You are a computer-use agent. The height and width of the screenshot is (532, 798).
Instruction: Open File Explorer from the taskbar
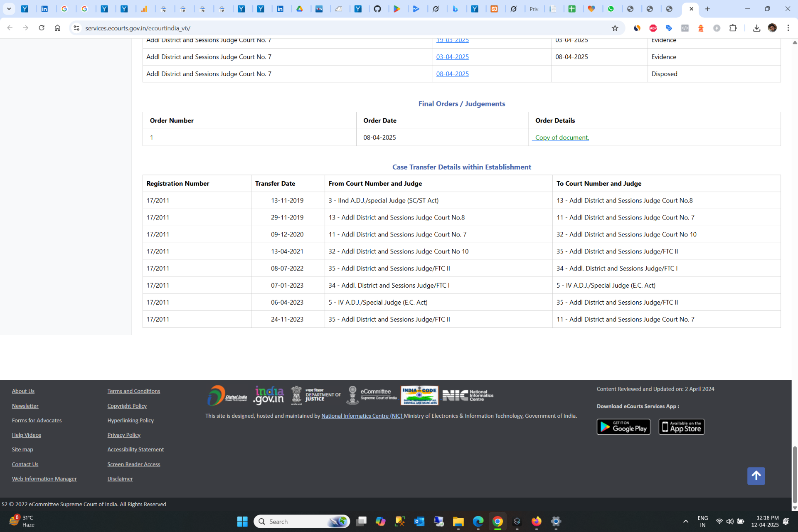coord(458,521)
